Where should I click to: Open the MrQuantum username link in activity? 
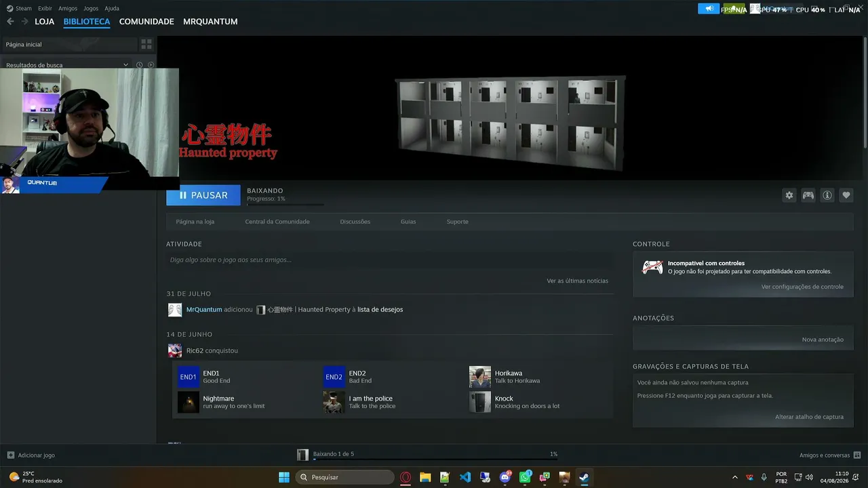tap(204, 310)
